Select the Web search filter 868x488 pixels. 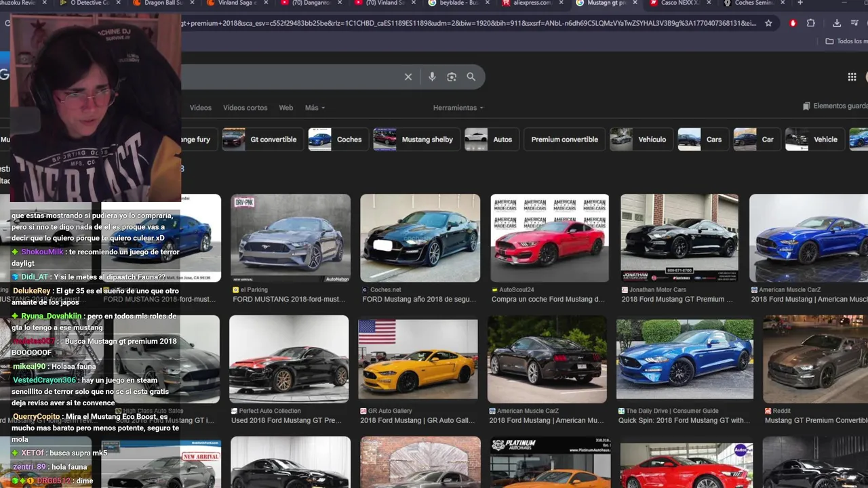[286, 108]
